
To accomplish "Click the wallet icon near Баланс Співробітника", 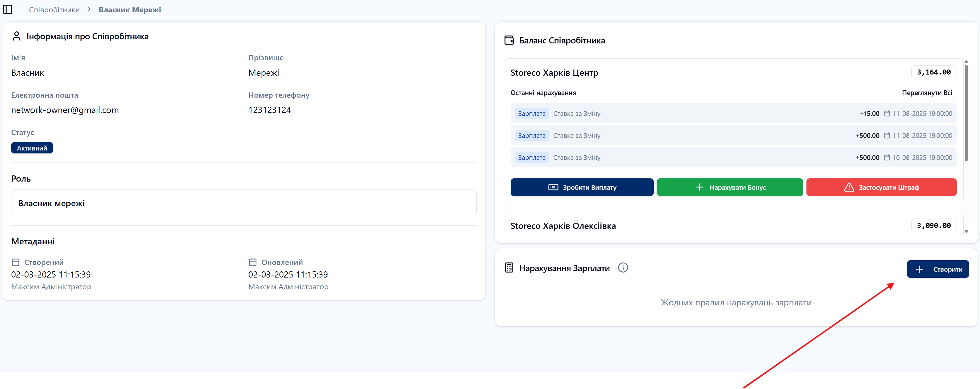I will (x=509, y=40).
